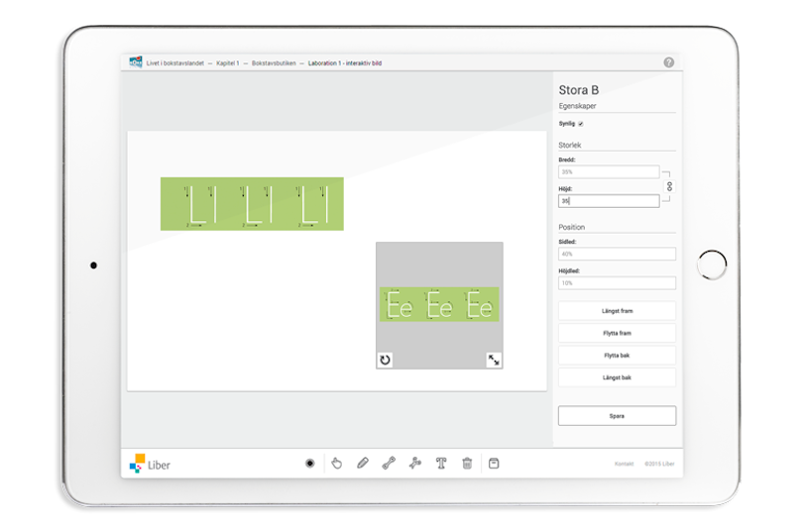Click the magic wand tool icon
The height and width of the screenshot is (532, 803).
pyautogui.click(x=415, y=463)
